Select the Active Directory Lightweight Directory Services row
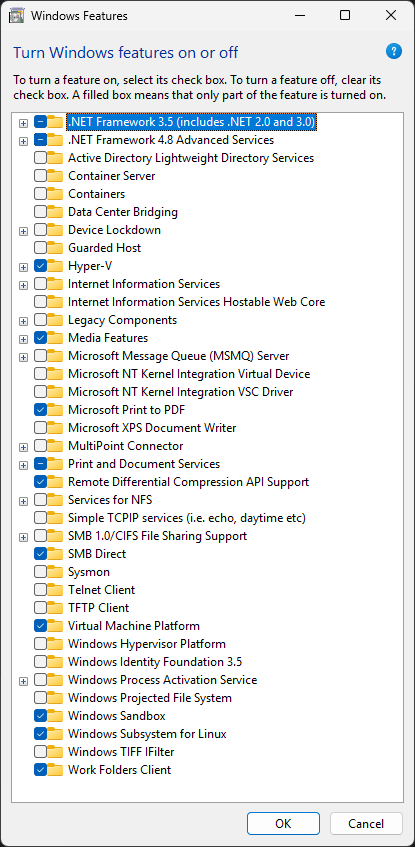The height and width of the screenshot is (847, 415). 191,158
